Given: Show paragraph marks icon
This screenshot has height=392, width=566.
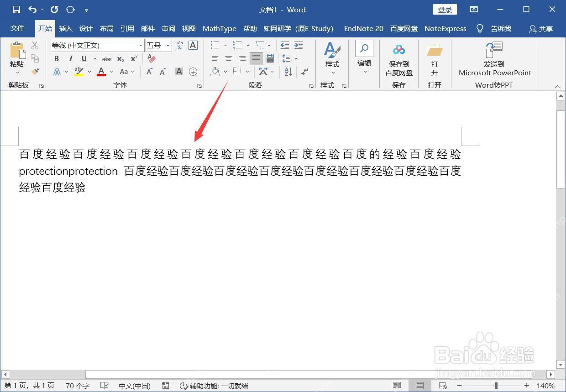Looking at the screenshot, I should point(304,72).
